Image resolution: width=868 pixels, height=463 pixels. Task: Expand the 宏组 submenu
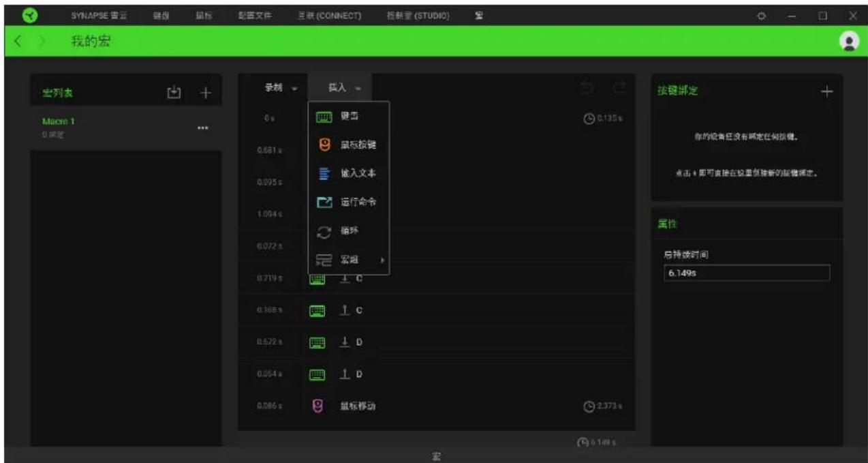tap(349, 260)
